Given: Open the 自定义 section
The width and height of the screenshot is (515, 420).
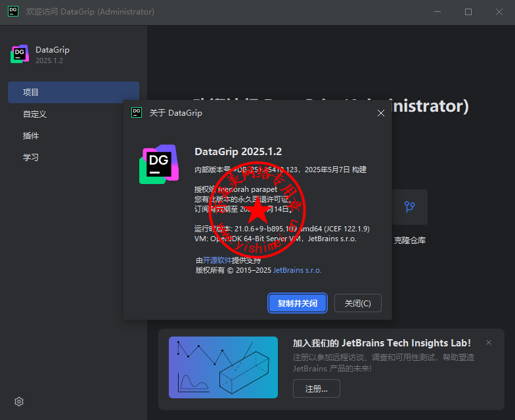Looking at the screenshot, I should (35, 114).
